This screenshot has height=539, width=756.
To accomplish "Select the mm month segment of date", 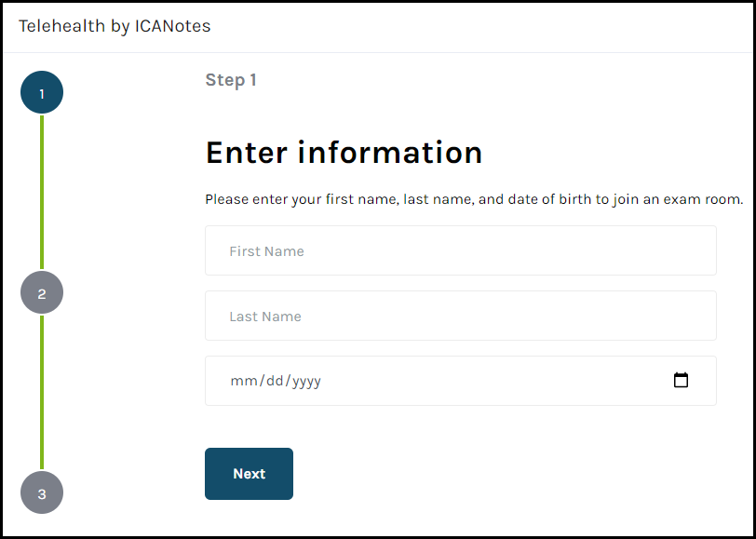I will [242, 382].
